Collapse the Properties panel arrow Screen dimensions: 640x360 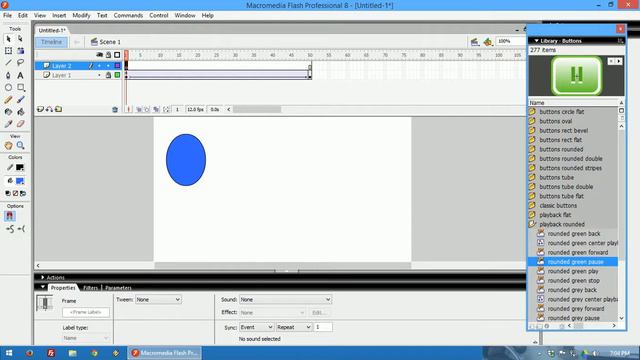[42, 287]
